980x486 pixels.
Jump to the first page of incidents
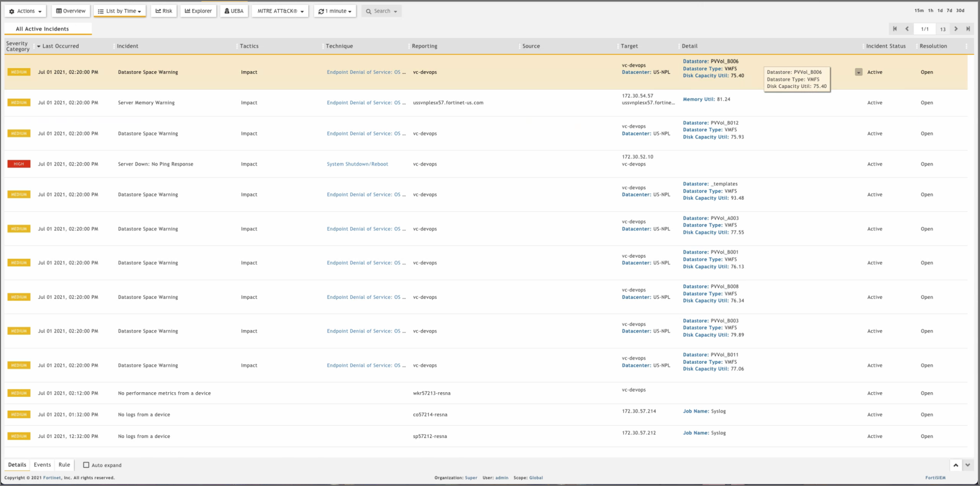pyautogui.click(x=895, y=29)
